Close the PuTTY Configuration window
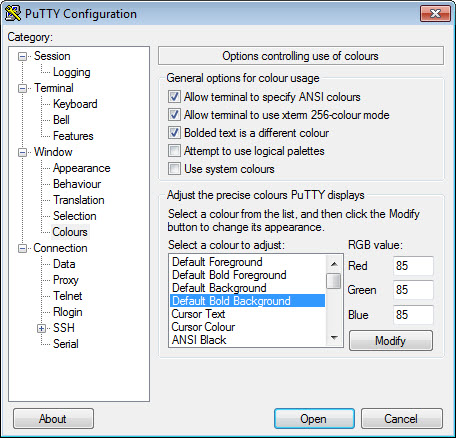 coord(435,13)
